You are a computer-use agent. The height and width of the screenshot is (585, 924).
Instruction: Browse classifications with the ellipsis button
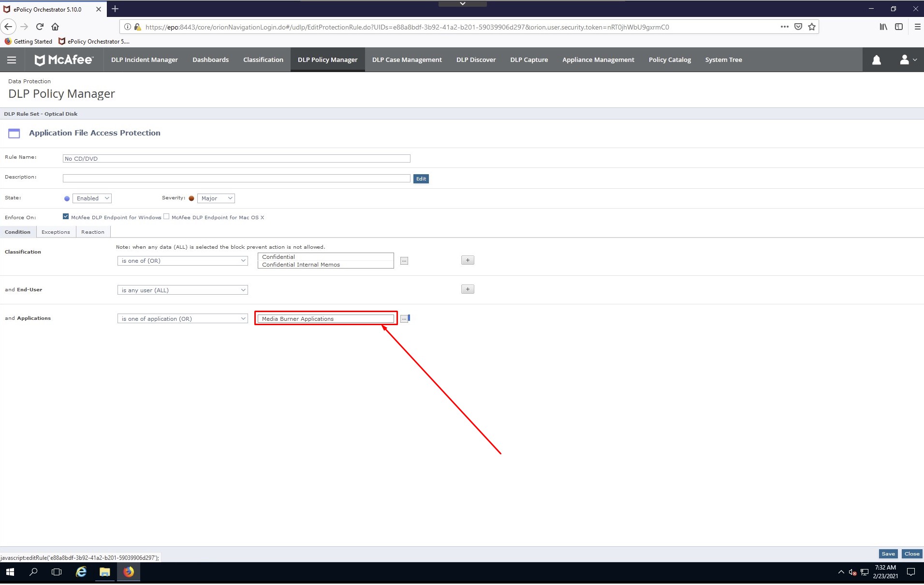pos(404,261)
